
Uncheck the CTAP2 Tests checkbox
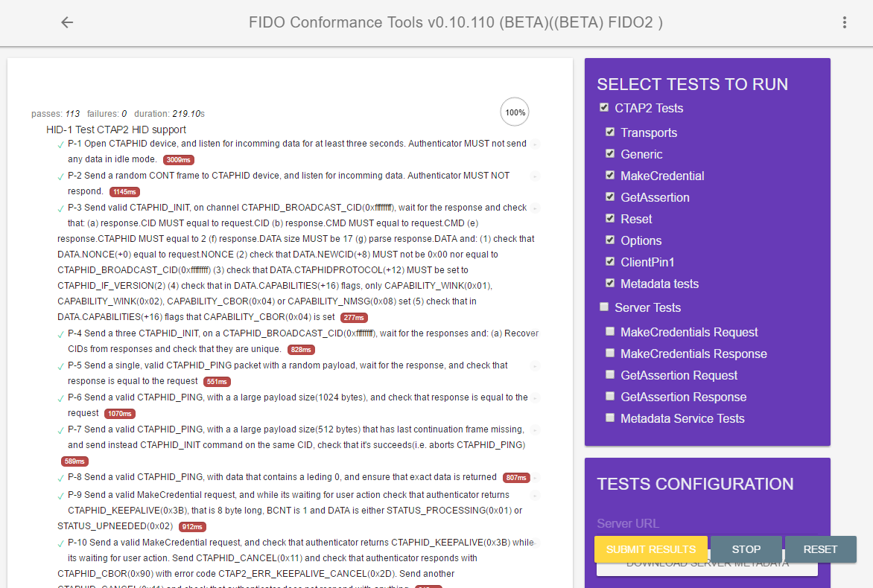[x=604, y=108]
